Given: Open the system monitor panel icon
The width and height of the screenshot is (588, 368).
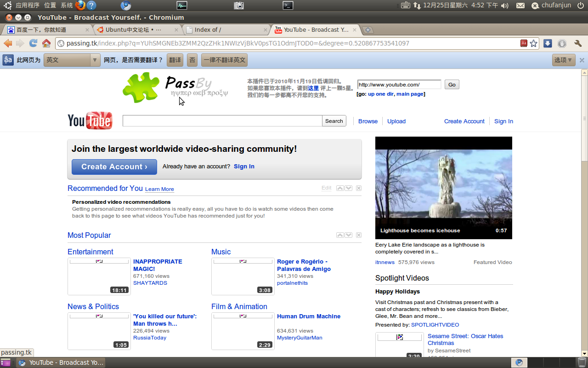Looking at the screenshot, I should pyautogui.click(x=182, y=5).
